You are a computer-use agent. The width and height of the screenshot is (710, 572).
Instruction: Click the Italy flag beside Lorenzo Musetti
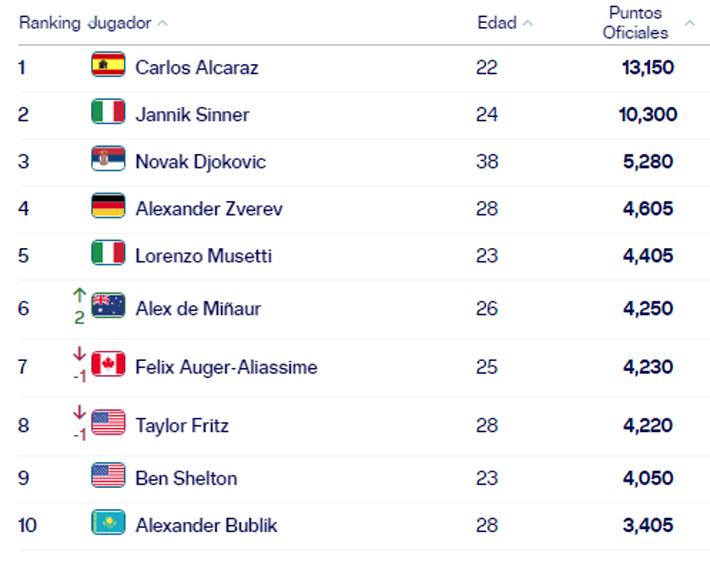[108, 254]
